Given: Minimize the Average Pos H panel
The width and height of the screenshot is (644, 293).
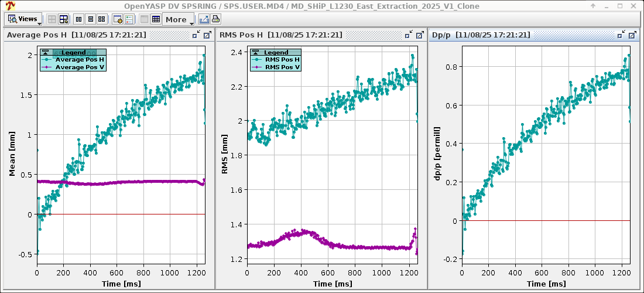Looking at the screenshot, I should click(x=196, y=35).
